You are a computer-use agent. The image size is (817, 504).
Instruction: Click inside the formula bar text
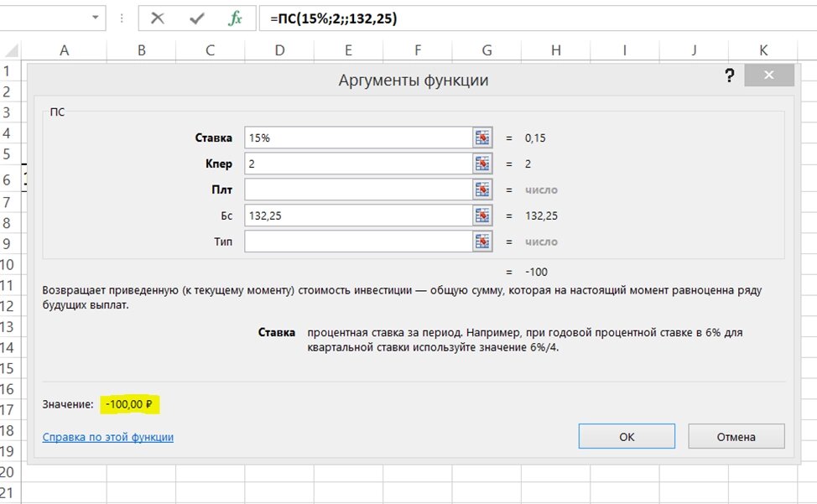click(334, 18)
